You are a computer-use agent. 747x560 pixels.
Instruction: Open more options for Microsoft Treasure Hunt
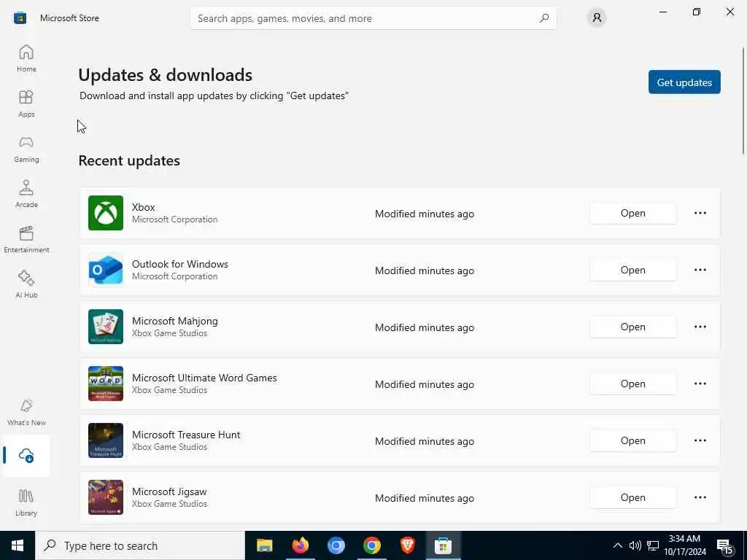point(700,440)
